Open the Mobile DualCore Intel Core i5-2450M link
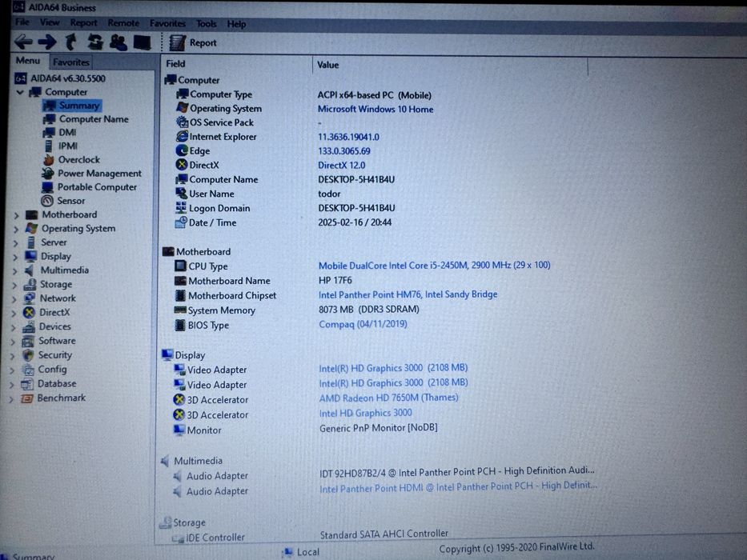Viewport: 747px width, 560px height. tap(435, 266)
